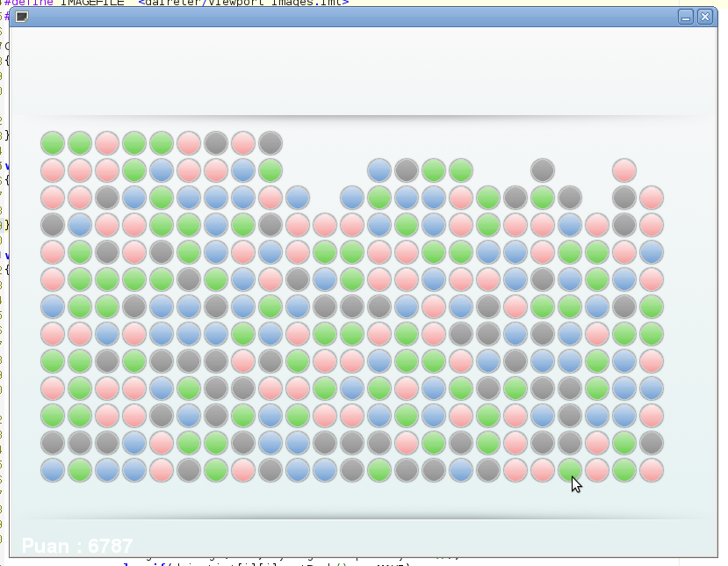Pop the leftmost gray ball in the second-to-last row
Image resolution: width=728 pixels, height=566 pixels.
pos(53,442)
